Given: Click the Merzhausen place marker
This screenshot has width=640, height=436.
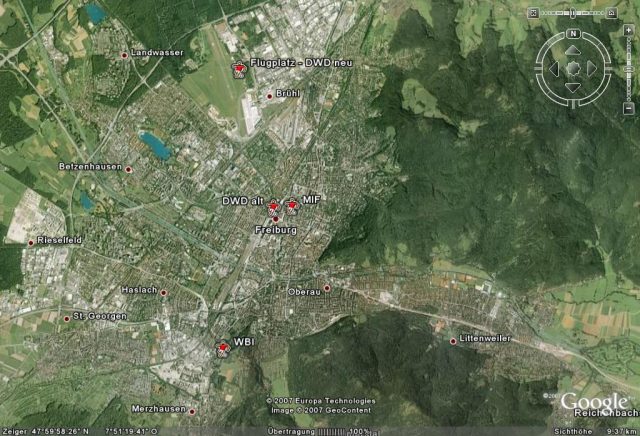Looking at the screenshot, I should (192, 410).
